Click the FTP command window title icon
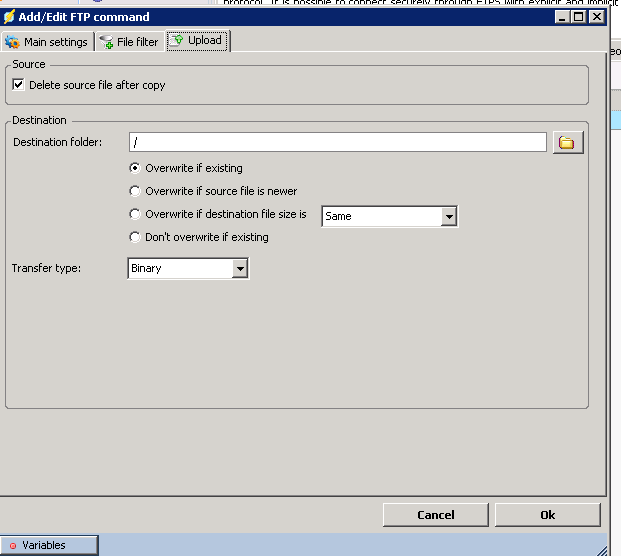This screenshot has width=621, height=556. pos(9,17)
